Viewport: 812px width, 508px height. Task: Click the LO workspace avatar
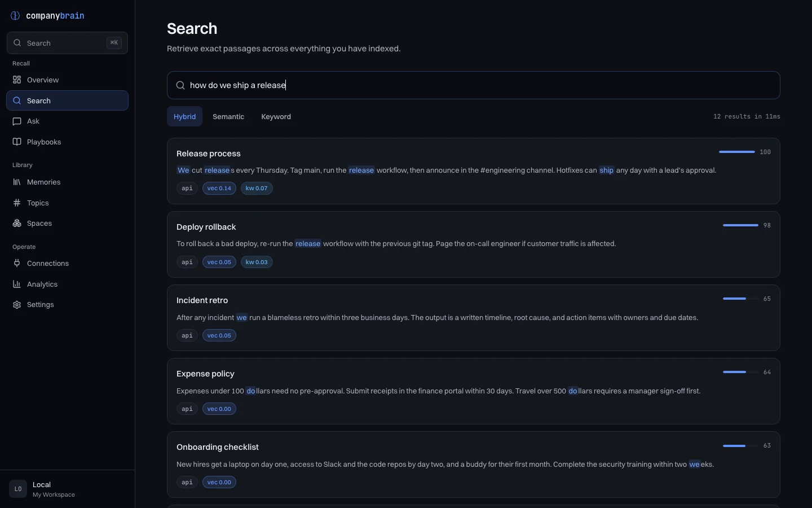18,489
